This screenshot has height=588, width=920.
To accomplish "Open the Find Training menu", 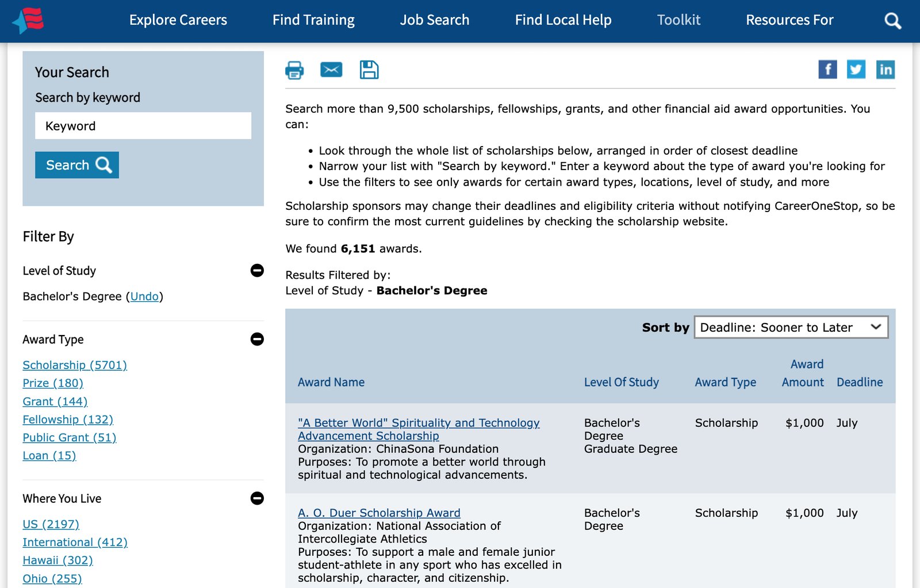I will pos(313,20).
